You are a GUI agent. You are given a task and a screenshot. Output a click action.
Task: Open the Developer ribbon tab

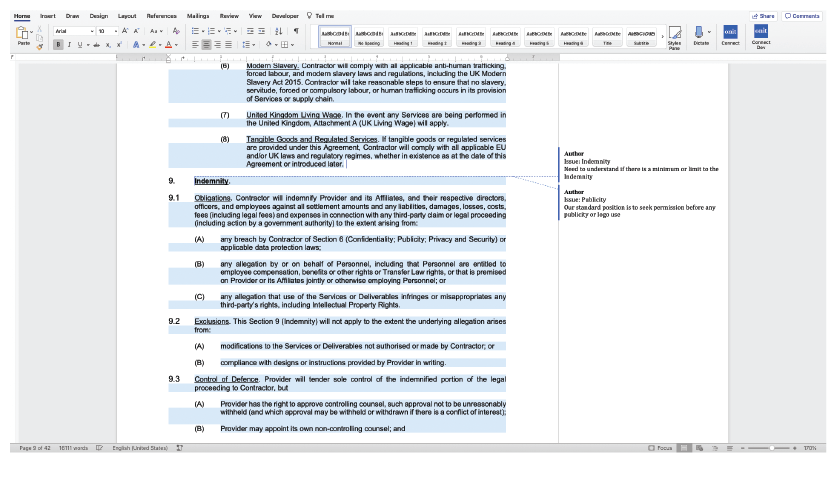coord(285,16)
